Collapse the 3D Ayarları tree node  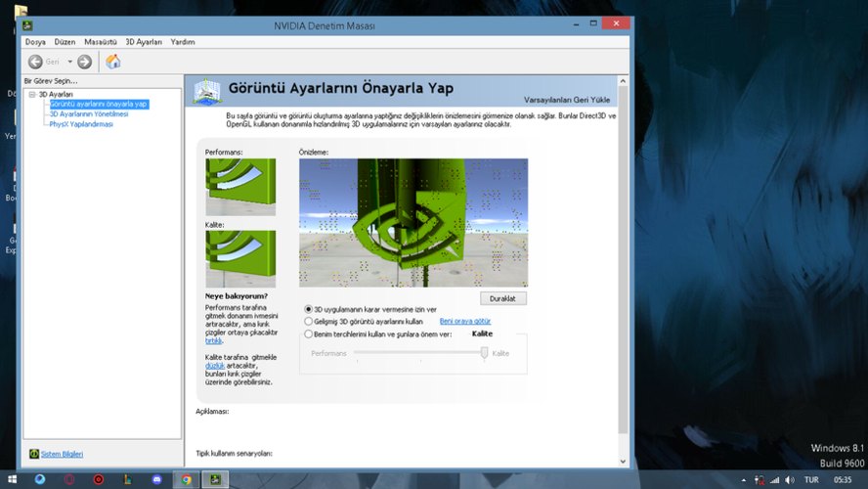[x=32, y=94]
